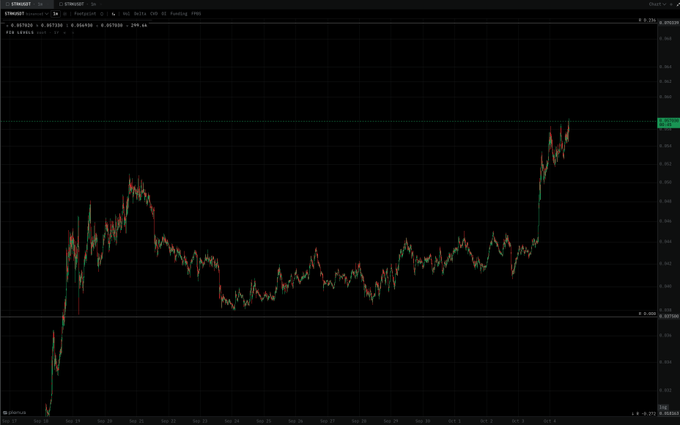Toggle the FPBS indicator

196,14
